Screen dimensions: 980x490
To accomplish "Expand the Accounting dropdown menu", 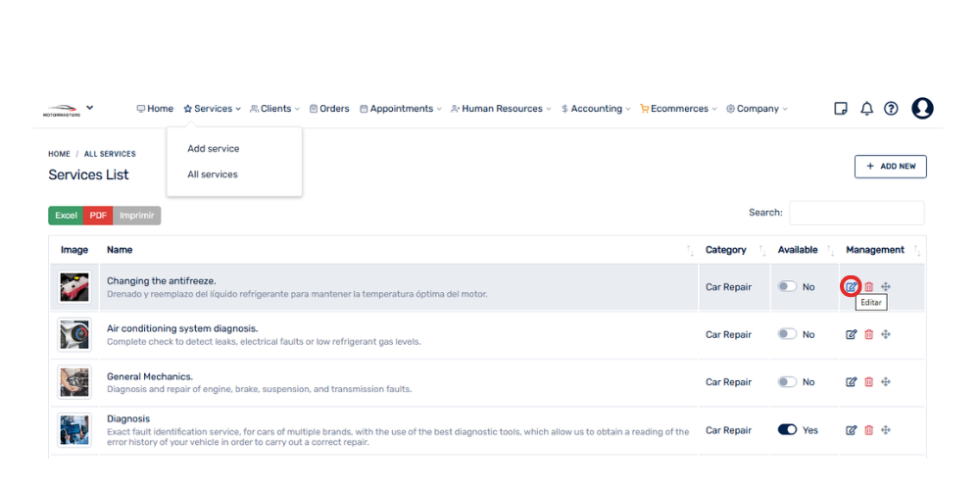I will point(596,109).
